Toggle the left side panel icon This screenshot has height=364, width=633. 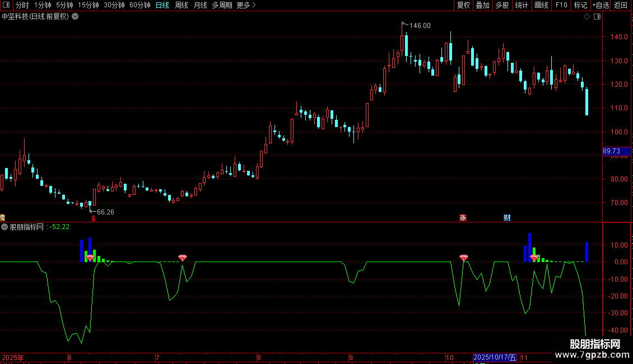[x=6, y=5]
